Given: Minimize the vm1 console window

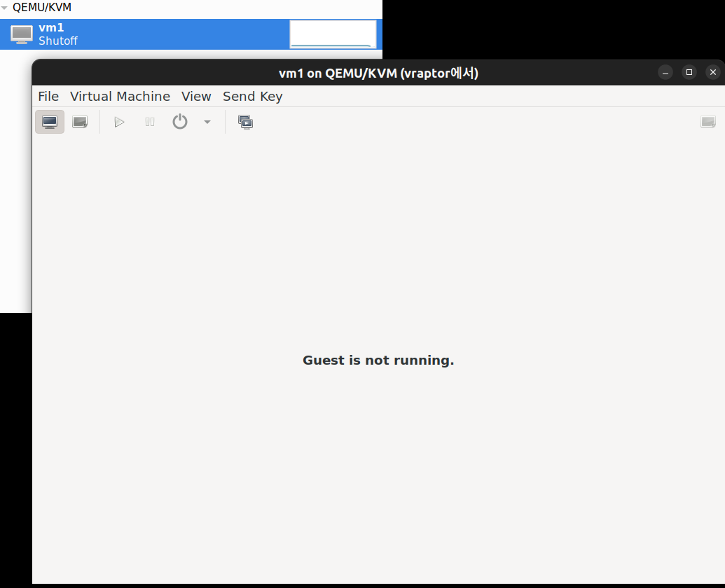Looking at the screenshot, I should tap(665, 73).
